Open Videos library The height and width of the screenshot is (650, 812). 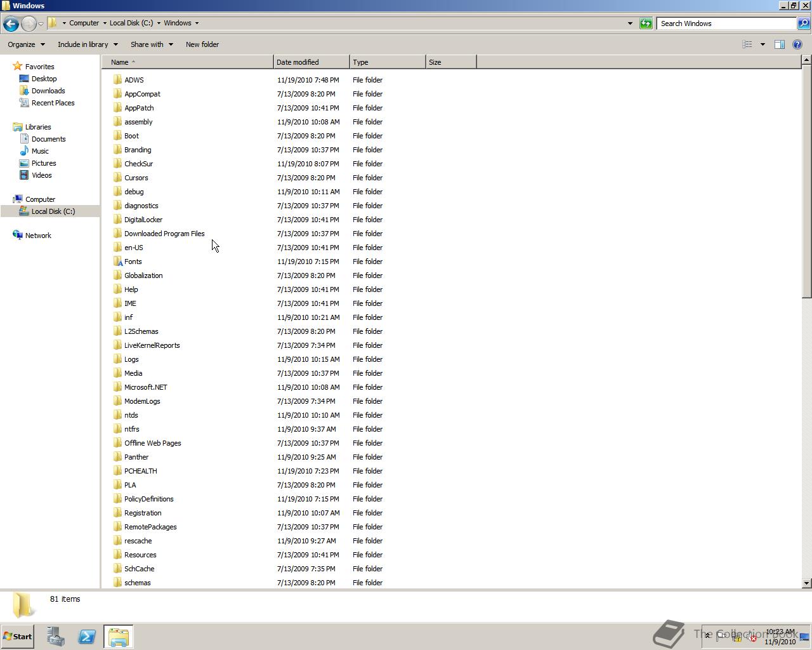tap(42, 175)
